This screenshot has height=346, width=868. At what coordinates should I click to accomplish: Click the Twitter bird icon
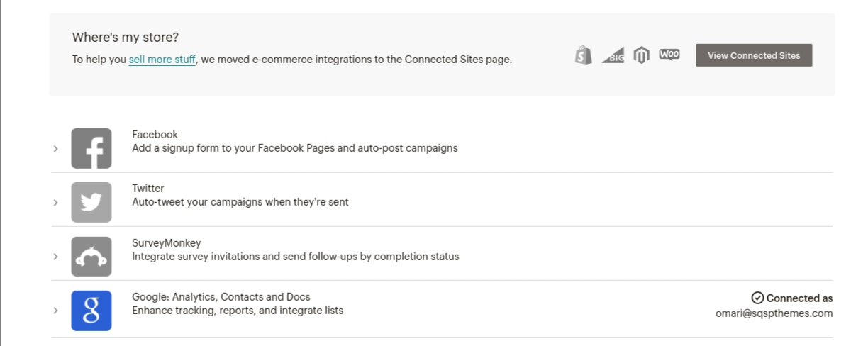coord(91,202)
